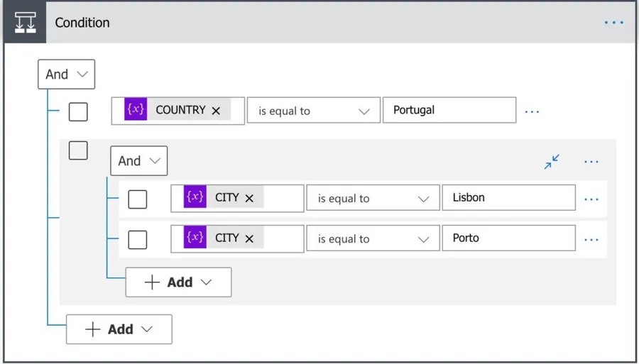Click the Portugal value input field
Viewport: 639px width, 364px height.
(449, 111)
